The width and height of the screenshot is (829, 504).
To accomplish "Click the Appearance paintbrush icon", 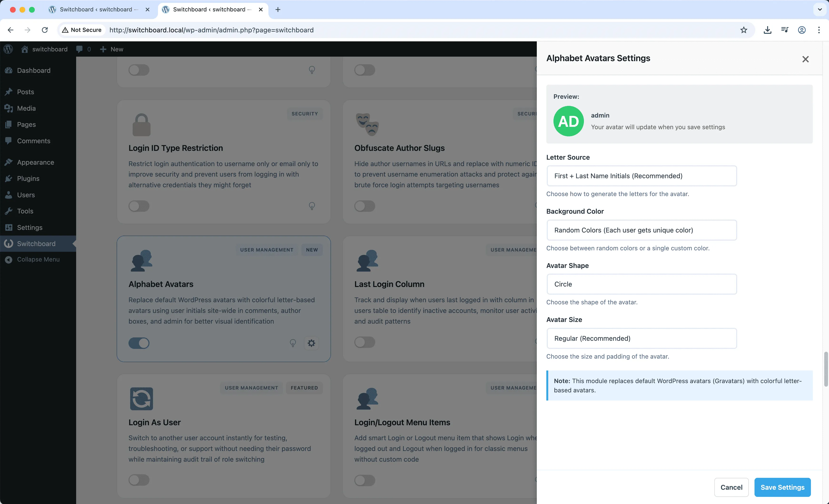I will [9, 162].
